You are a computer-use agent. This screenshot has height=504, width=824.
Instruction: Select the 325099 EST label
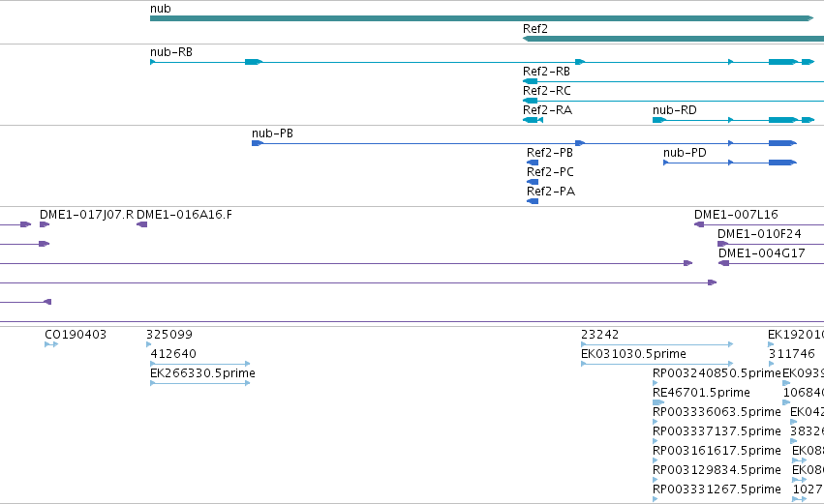pyautogui.click(x=169, y=335)
